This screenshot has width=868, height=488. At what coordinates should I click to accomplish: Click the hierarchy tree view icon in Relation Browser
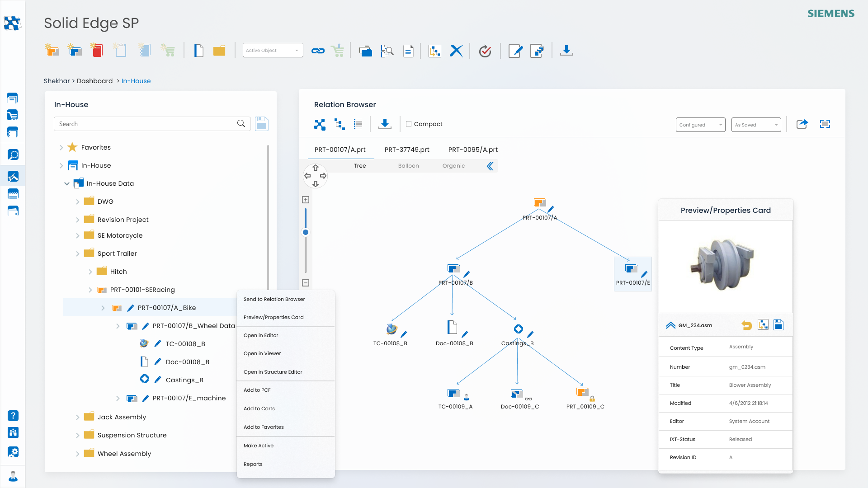click(340, 124)
